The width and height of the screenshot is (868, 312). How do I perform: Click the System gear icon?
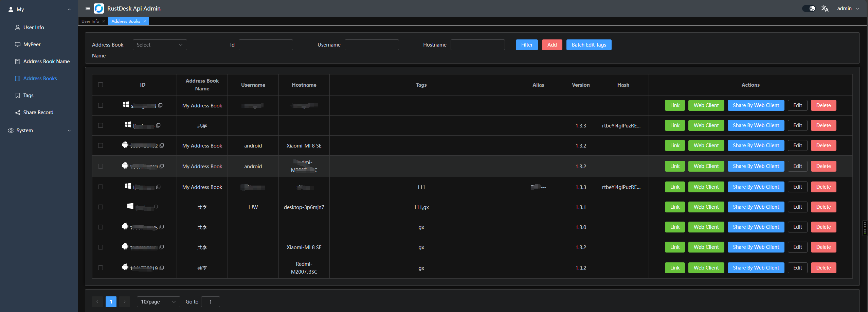pos(10,130)
